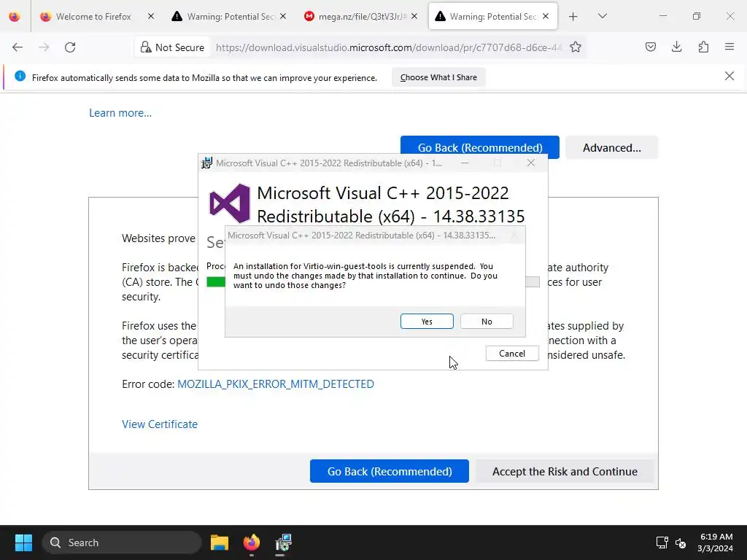747x560 pixels.
Task: Expand the list all tabs chevron
Action: [602, 16]
